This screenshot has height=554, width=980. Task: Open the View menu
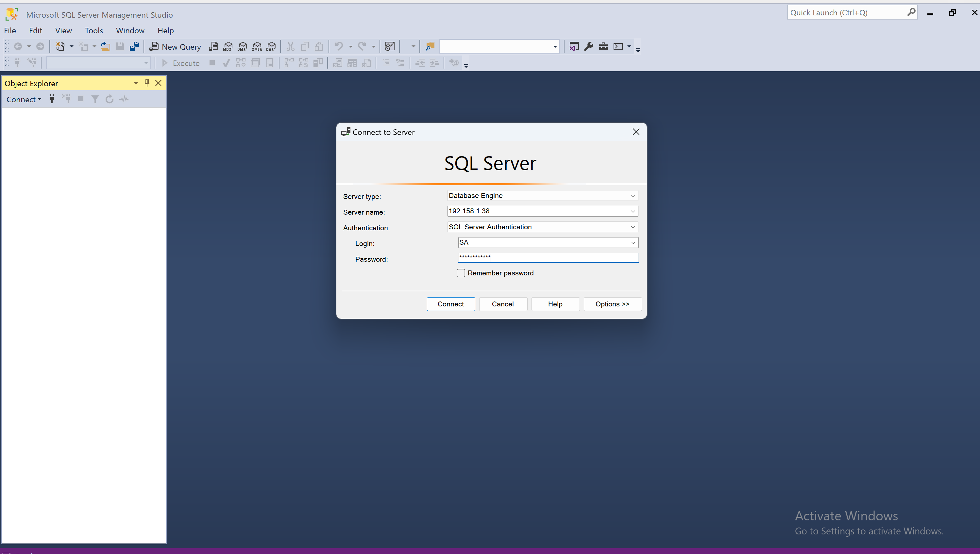coord(64,30)
